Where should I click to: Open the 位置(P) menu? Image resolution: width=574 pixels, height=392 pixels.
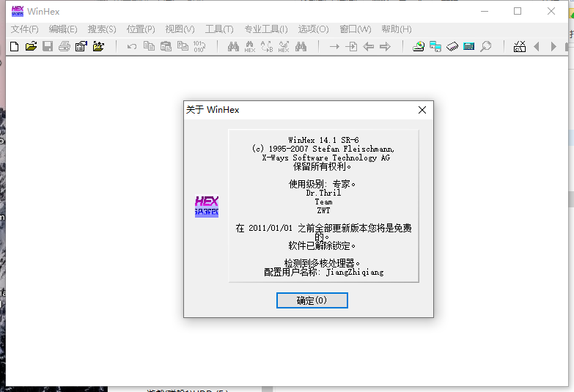coord(141,29)
